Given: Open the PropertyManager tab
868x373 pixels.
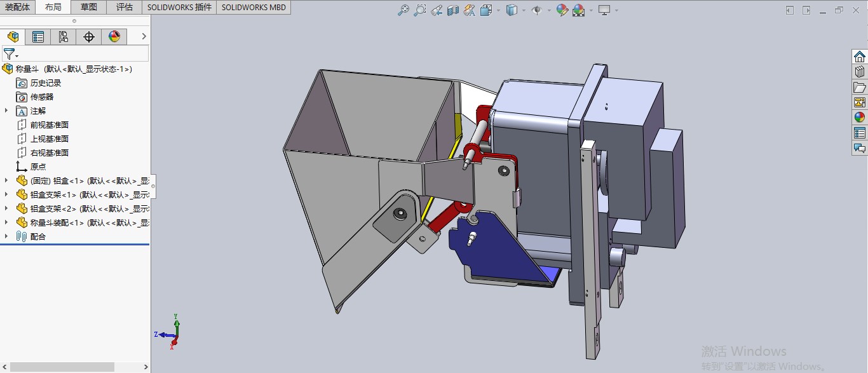Looking at the screenshot, I should coord(38,37).
